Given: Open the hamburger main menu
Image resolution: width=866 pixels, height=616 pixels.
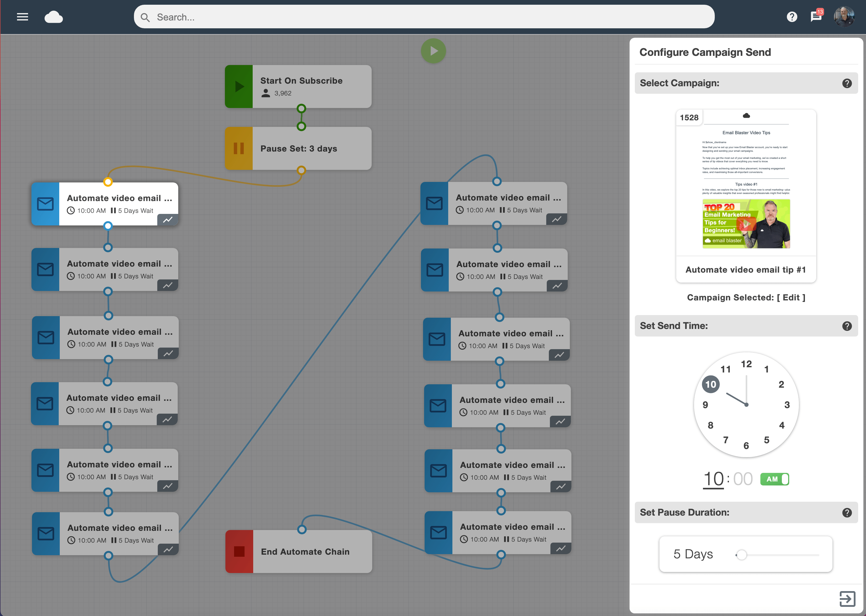Looking at the screenshot, I should [x=23, y=17].
